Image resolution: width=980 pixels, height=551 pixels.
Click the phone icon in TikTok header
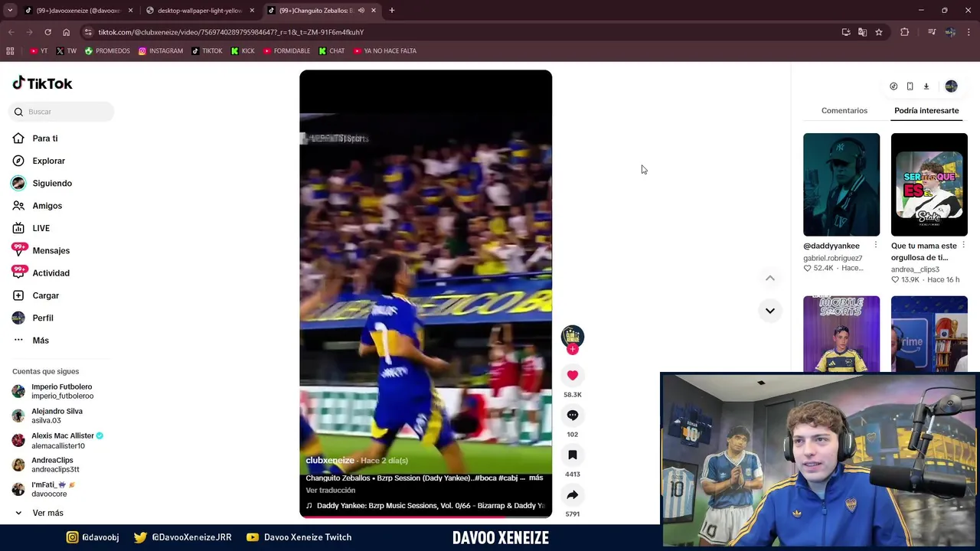(910, 86)
